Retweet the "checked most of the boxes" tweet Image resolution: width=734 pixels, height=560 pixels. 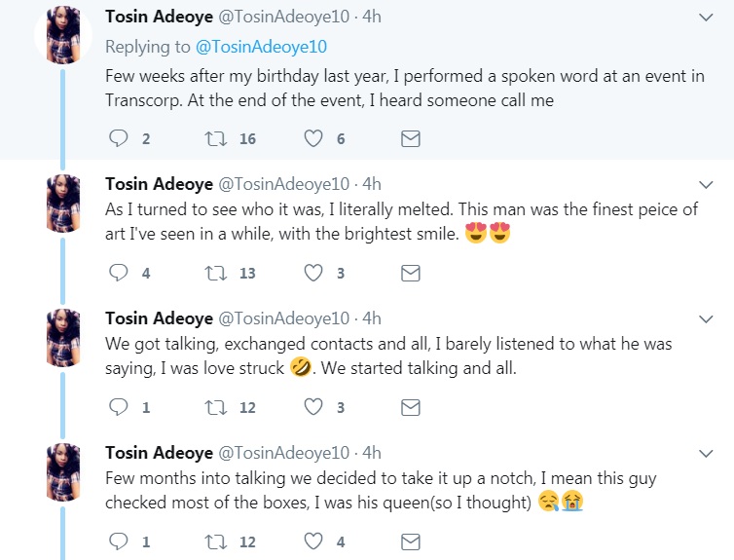pos(216,541)
